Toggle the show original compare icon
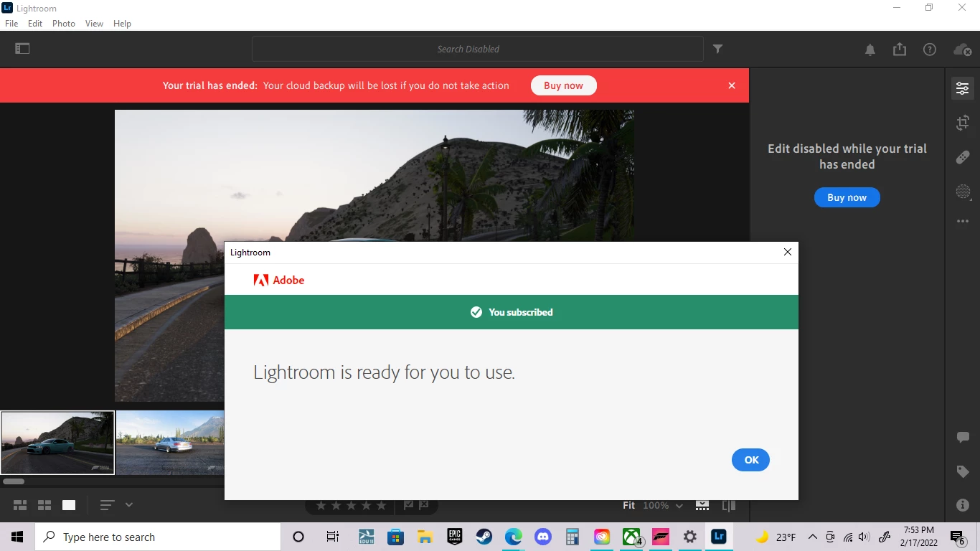The image size is (980, 551). point(729,505)
